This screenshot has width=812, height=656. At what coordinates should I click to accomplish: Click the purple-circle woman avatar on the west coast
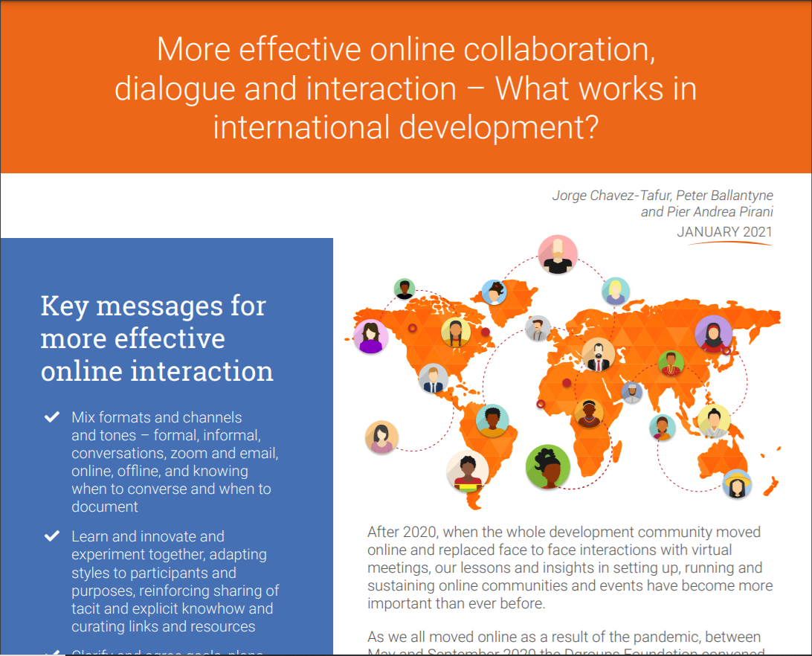point(370,336)
